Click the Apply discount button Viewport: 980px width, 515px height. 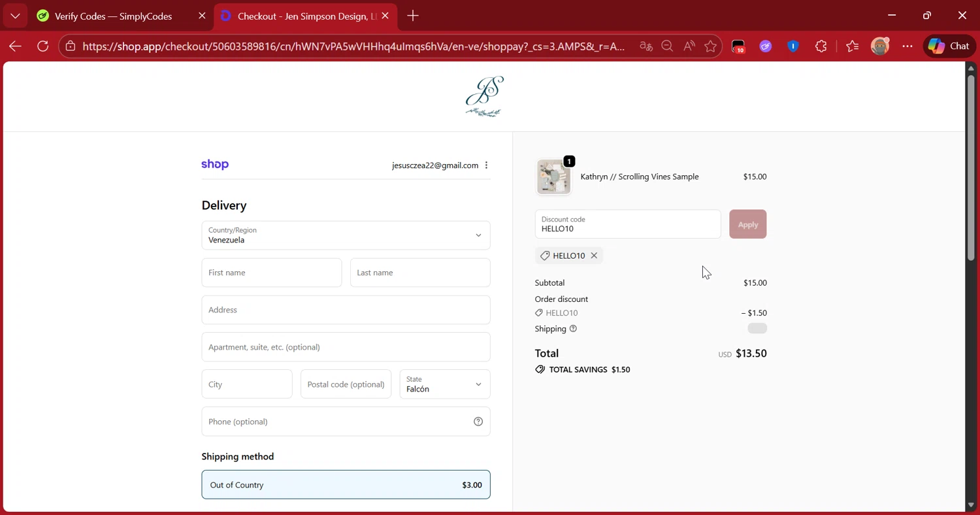point(748,224)
